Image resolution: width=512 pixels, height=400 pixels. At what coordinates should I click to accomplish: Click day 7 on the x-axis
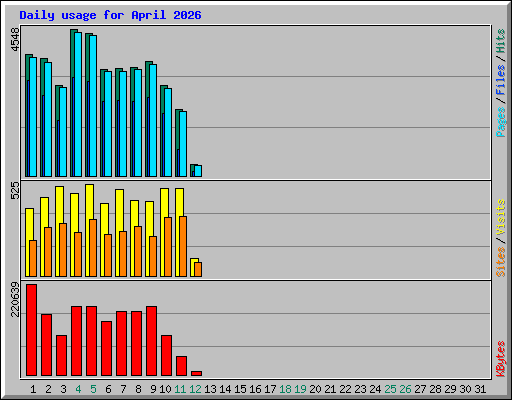click(x=123, y=389)
